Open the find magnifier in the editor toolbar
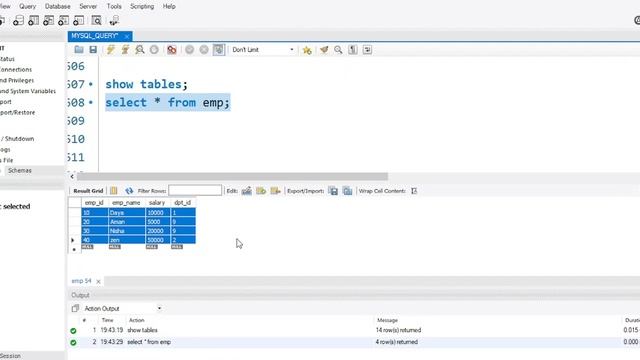 coord(338,50)
